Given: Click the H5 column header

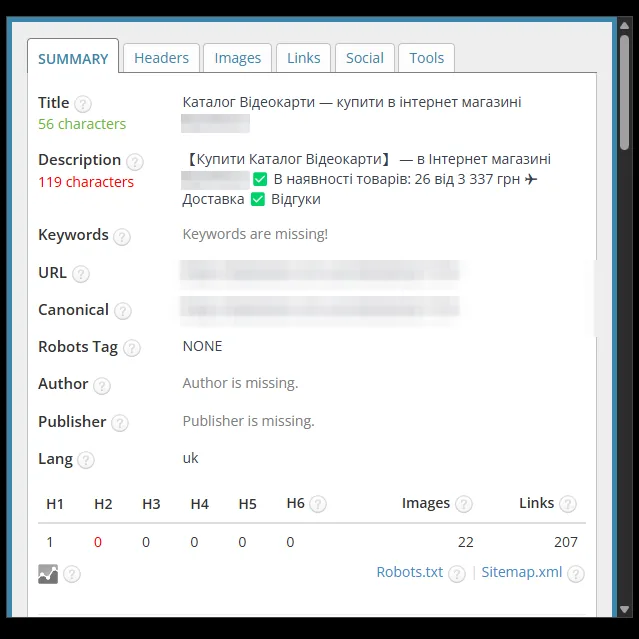Looking at the screenshot, I should point(247,505).
